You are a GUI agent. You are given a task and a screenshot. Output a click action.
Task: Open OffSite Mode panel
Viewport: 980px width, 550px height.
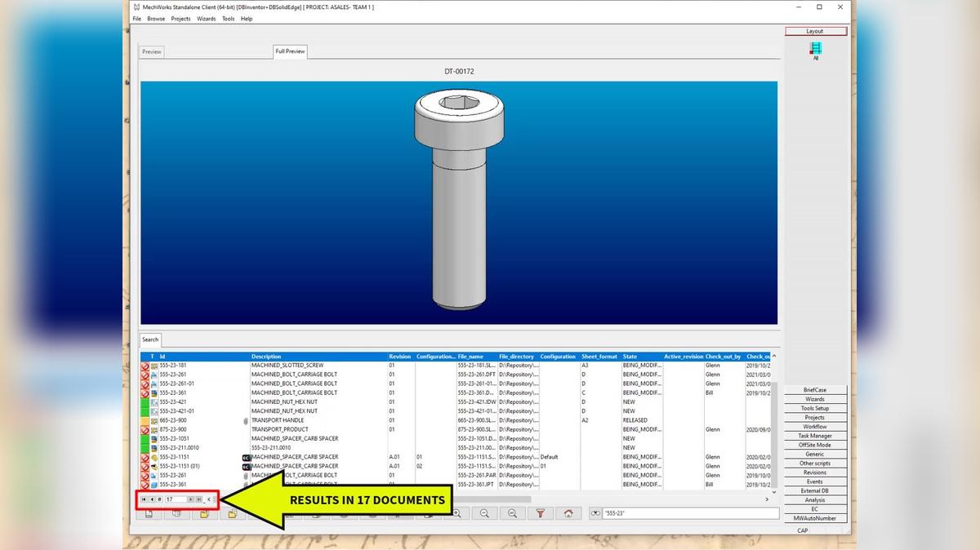(815, 445)
